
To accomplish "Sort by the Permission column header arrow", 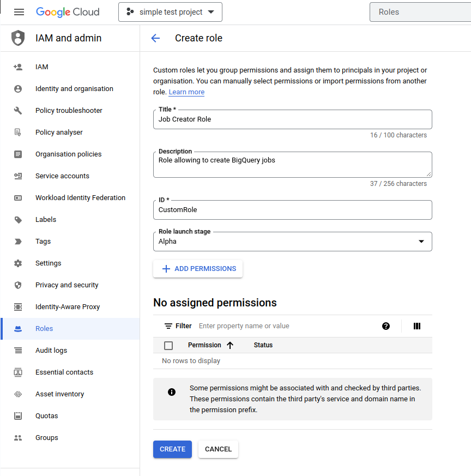I will pos(230,345).
